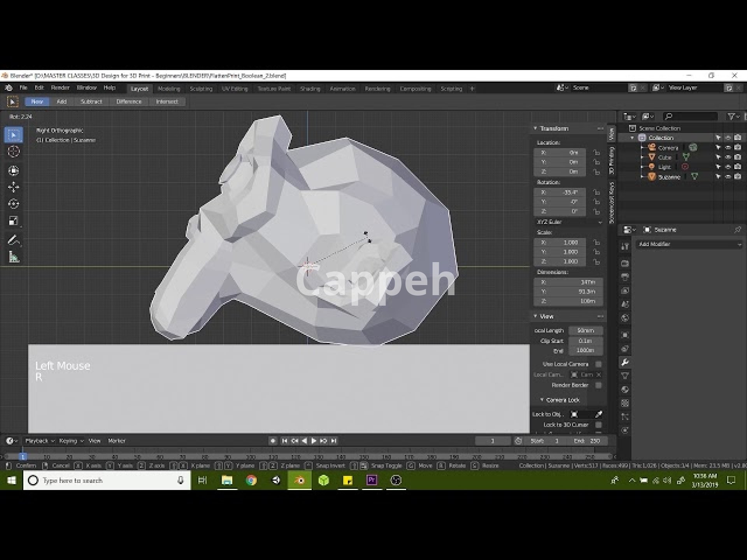Select the Scale tool
The image size is (747, 560).
pyautogui.click(x=14, y=221)
